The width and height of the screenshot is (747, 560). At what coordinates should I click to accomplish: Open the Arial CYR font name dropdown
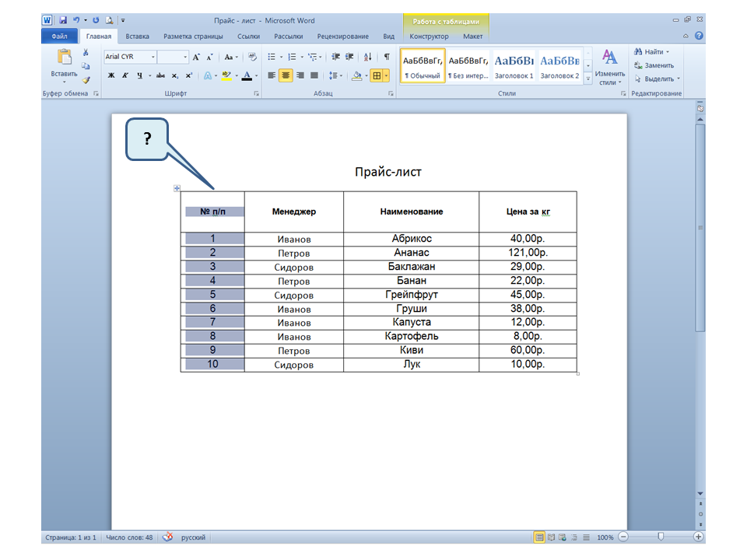153,57
